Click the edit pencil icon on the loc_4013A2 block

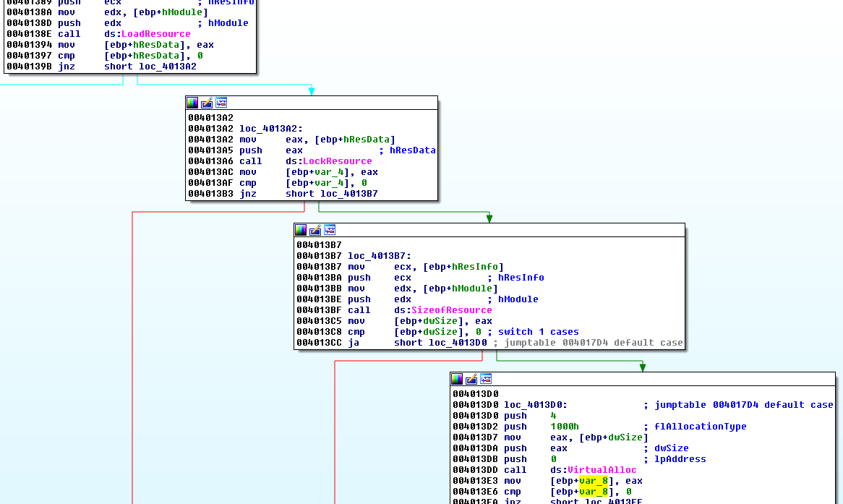(x=207, y=103)
